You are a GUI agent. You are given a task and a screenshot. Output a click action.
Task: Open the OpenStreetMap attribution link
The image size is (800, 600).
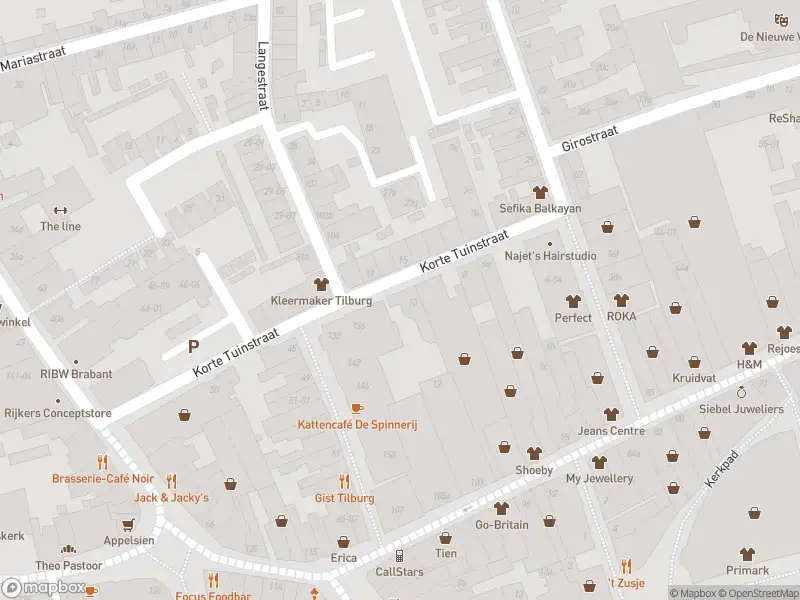click(760, 593)
